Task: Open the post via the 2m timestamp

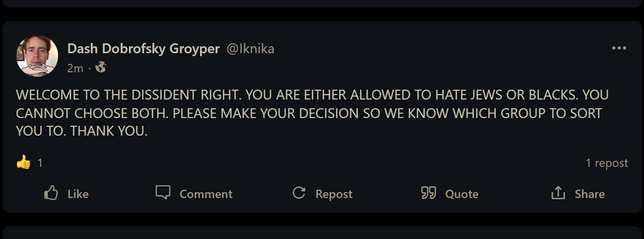Action: click(x=75, y=68)
